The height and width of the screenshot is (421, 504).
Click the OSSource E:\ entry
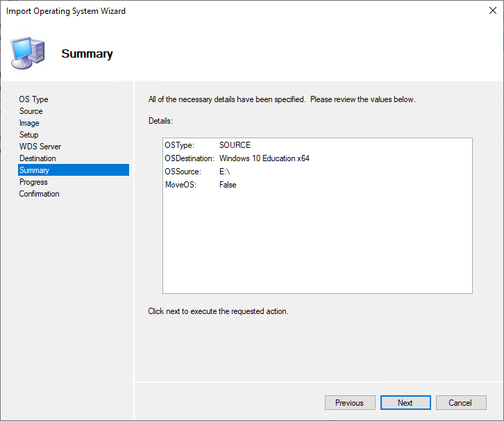click(201, 172)
